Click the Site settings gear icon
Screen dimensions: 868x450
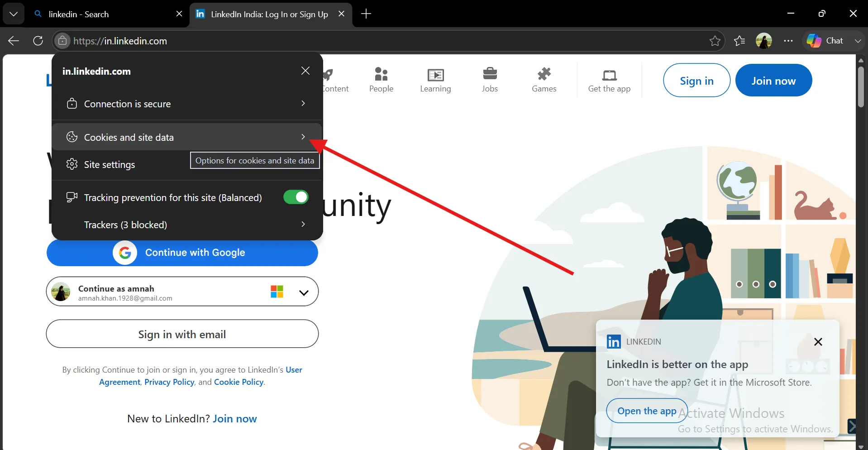click(x=72, y=164)
